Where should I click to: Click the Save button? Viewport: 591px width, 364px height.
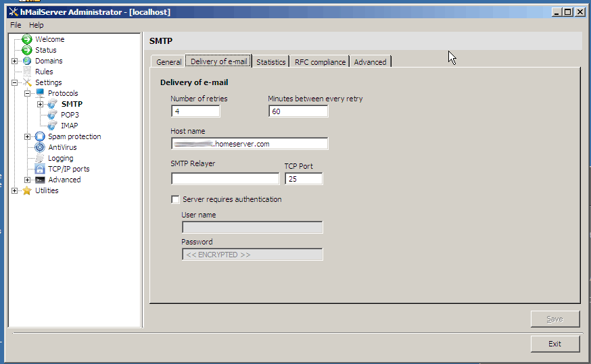pyautogui.click(x=554, y=319)
